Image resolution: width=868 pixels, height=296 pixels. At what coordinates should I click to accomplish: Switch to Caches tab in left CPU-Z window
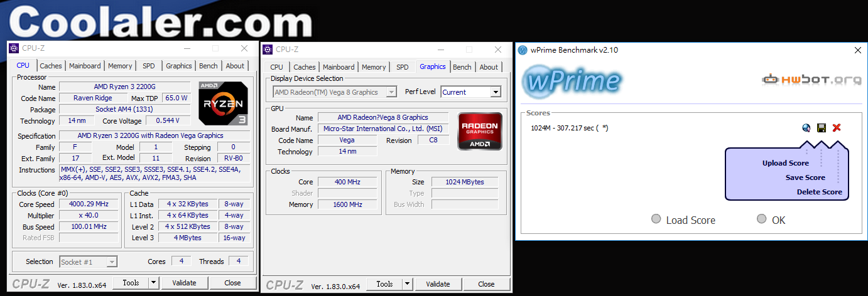pos(51,66)
